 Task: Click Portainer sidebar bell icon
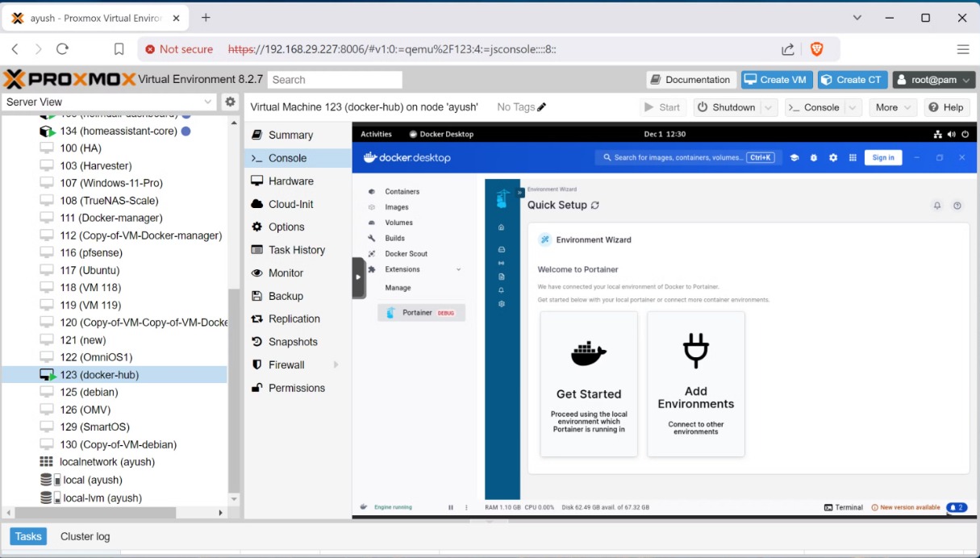pos(502,290)
